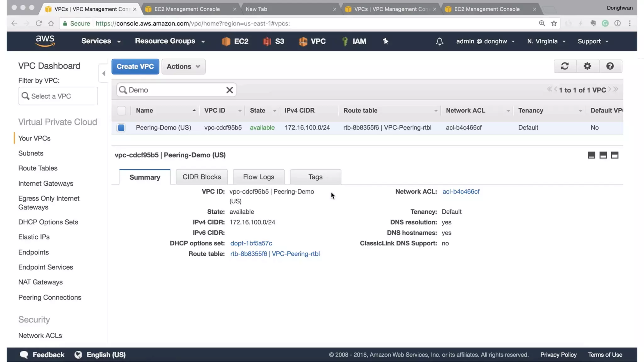Switch to the Flow Logs tab

(258, 177)
